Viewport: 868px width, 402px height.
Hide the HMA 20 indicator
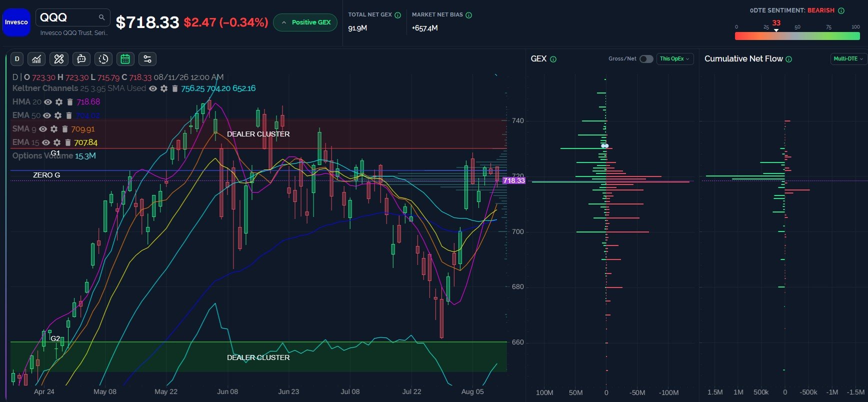point(48,102)
